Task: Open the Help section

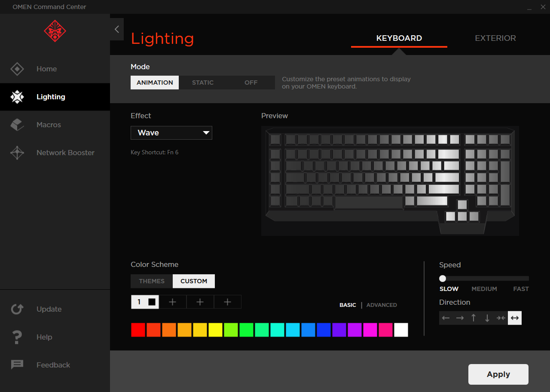Action: [55, 337]
